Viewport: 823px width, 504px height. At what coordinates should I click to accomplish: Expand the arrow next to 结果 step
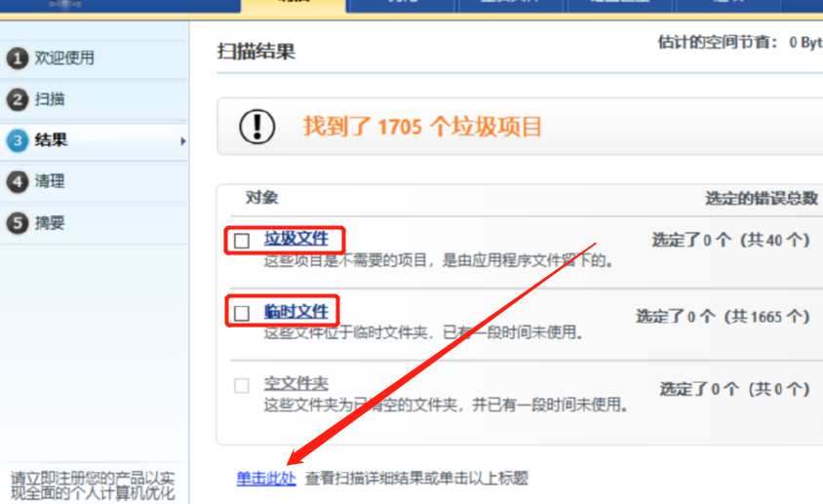click(182, 141)
